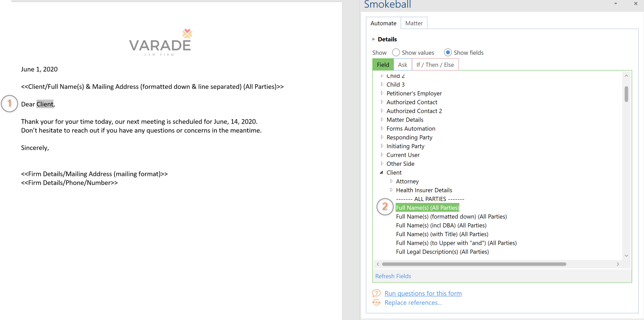Screen dimensions: 644x320
Task: Click the highlighted word Client in document
Action: pos(45,104)
